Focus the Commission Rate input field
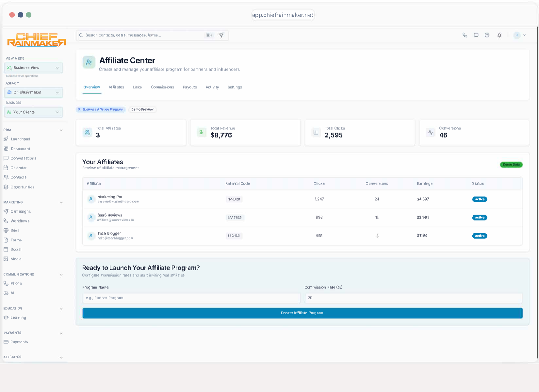539x392 pixels. (414, 298)
